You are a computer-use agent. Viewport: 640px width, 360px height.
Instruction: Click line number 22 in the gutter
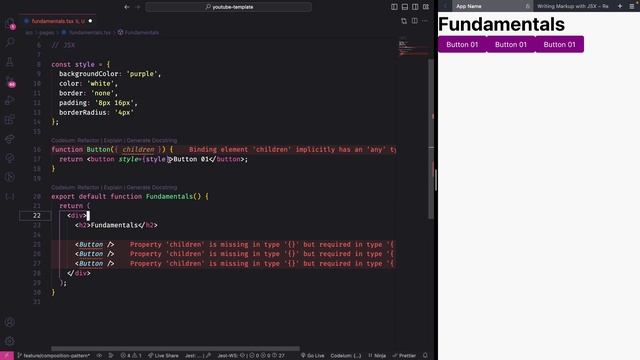(37, 216)
